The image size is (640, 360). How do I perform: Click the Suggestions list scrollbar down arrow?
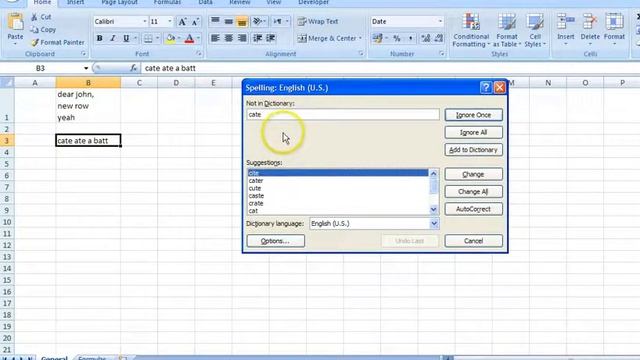coord(433,210)
